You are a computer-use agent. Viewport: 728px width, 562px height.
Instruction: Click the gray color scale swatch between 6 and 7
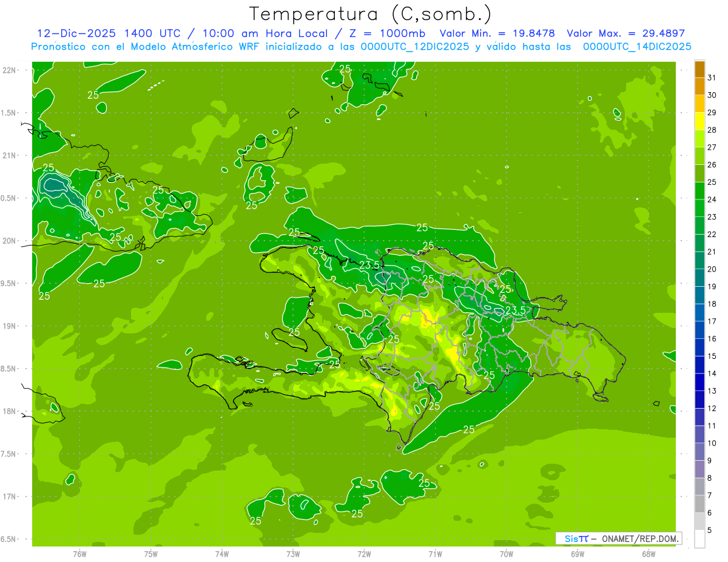(x=699, y=504)
